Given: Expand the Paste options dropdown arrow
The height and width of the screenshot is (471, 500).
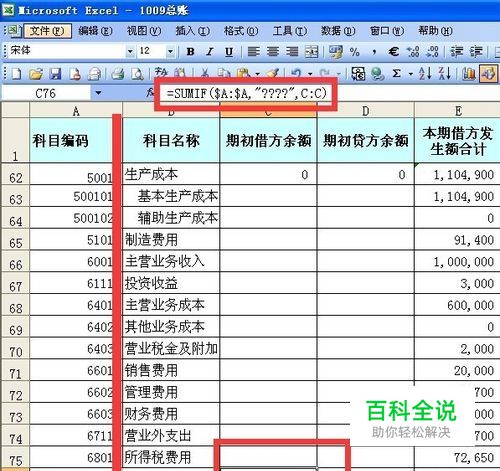Looking at the screenshot, I should coord(258,74).
